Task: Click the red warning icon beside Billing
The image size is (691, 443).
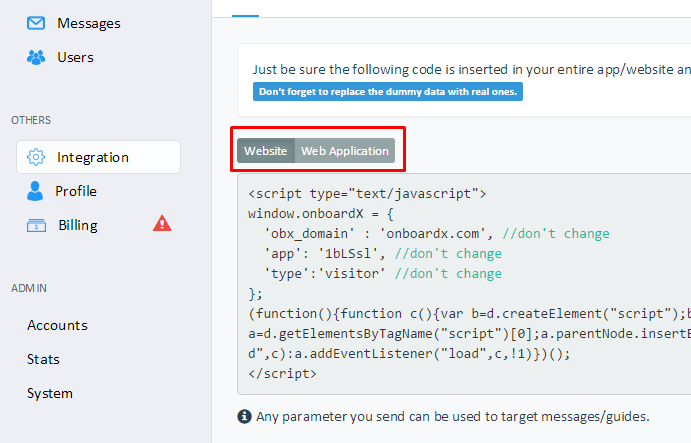Action: pos(162,223)
